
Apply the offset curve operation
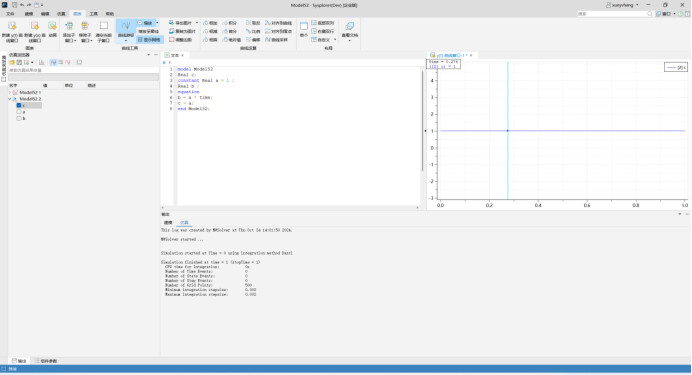click(253, 40)
